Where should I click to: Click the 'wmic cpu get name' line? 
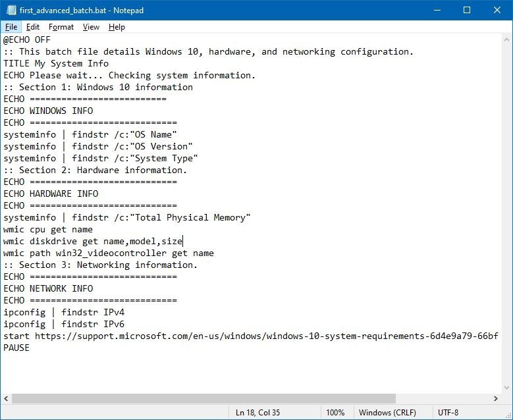pos(48,230)
